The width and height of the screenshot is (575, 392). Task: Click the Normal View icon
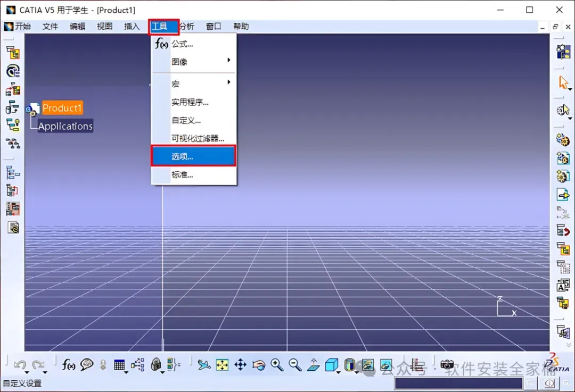[x=314, y=365]
